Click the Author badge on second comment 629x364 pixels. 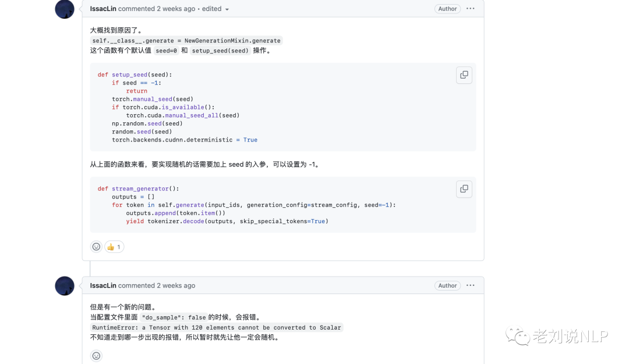pyautogui.click(x=447, y=285)
